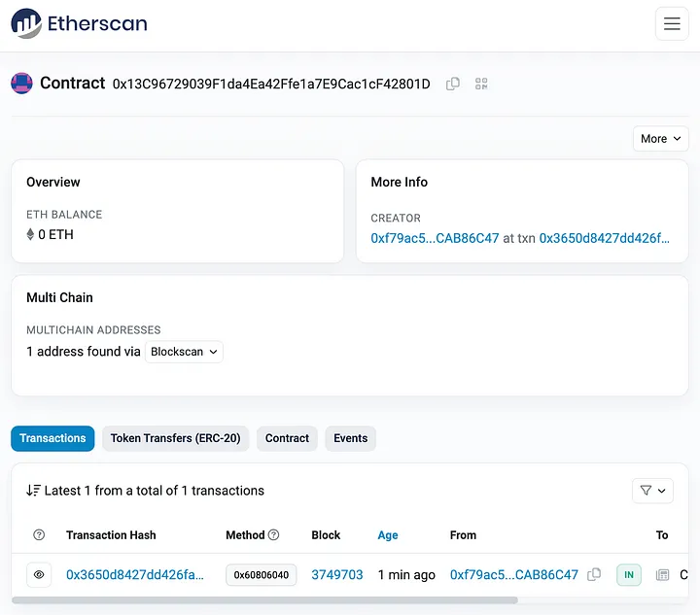
Task: Click the Etherscan logo
Action: (x=80, y=23)
